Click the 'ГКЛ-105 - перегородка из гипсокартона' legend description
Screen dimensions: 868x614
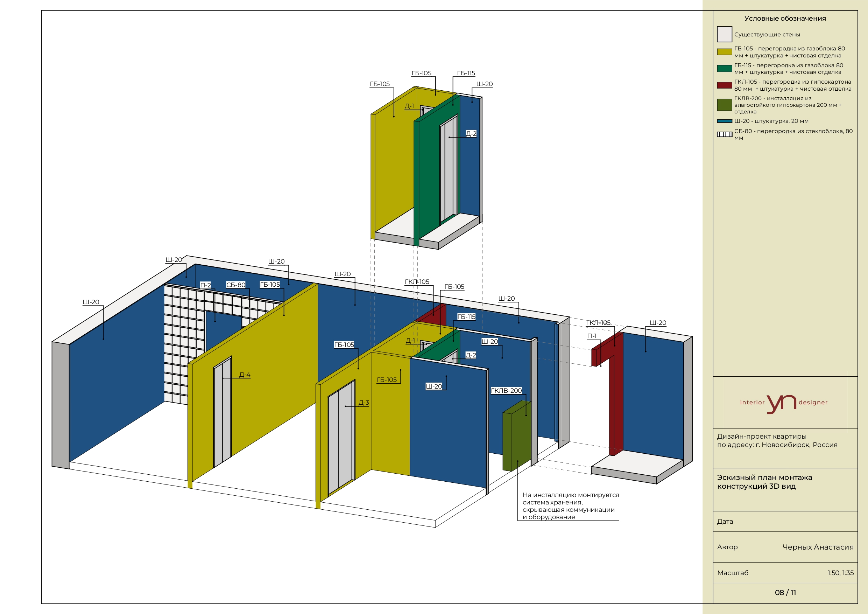pyautogui.click(x=793, y=85)
